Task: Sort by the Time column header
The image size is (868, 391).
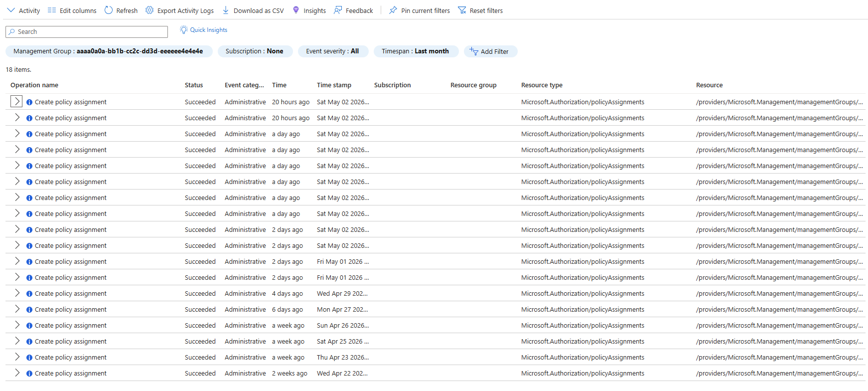Action: pos(279,85)
